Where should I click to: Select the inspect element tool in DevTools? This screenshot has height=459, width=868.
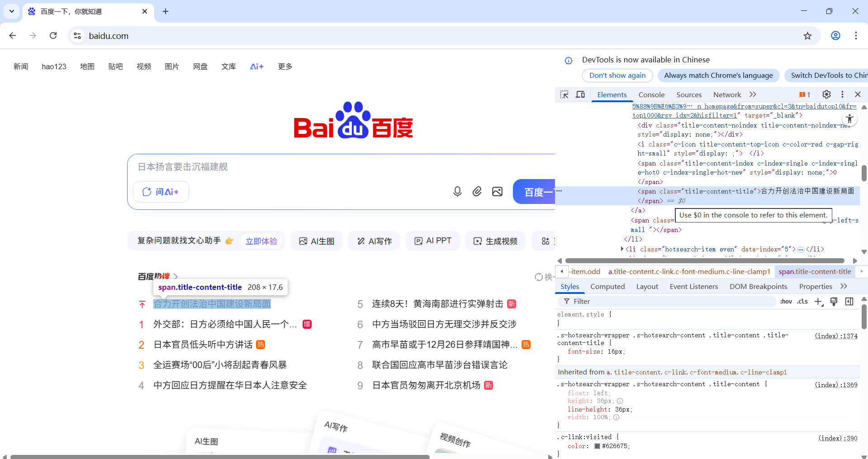coord(564,95)
